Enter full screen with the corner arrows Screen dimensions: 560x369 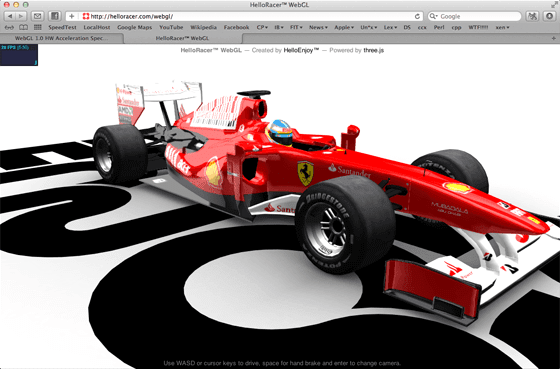point(554,5)
